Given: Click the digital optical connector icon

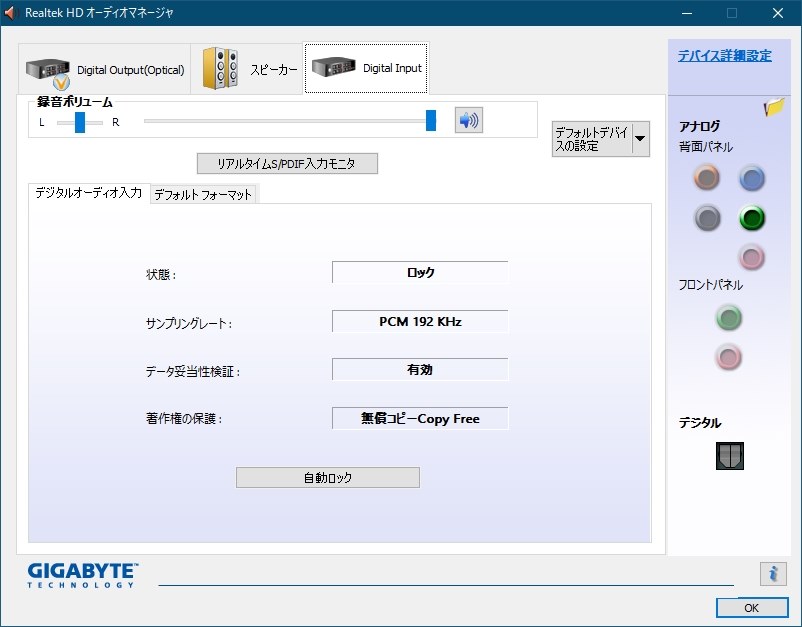Looking at the screenshot, I should click(730, 456).
